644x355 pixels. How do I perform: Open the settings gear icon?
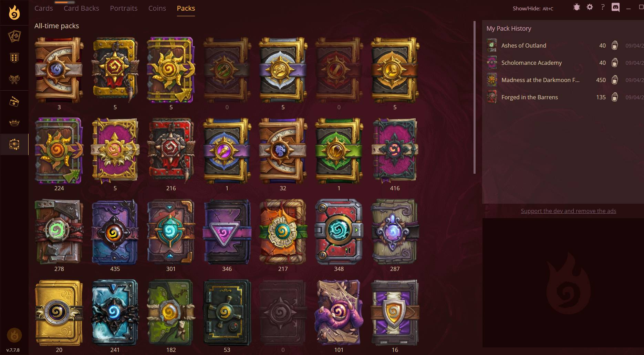click(590, 7)
